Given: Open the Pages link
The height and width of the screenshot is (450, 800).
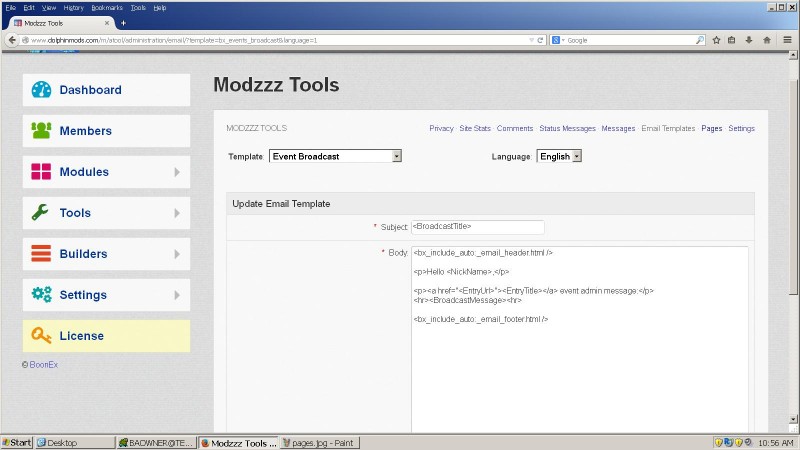Looking at the screenshot, I should coord(712,129).
